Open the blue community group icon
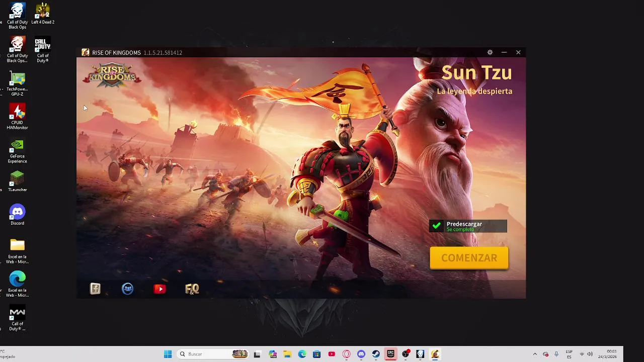Viewport: 644px width, 362px height. (128, 289)
